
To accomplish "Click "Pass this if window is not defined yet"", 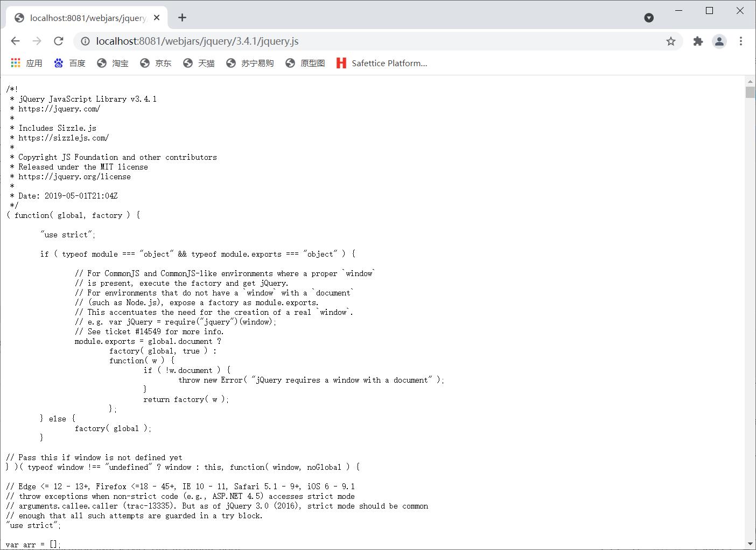I will 100,457.
